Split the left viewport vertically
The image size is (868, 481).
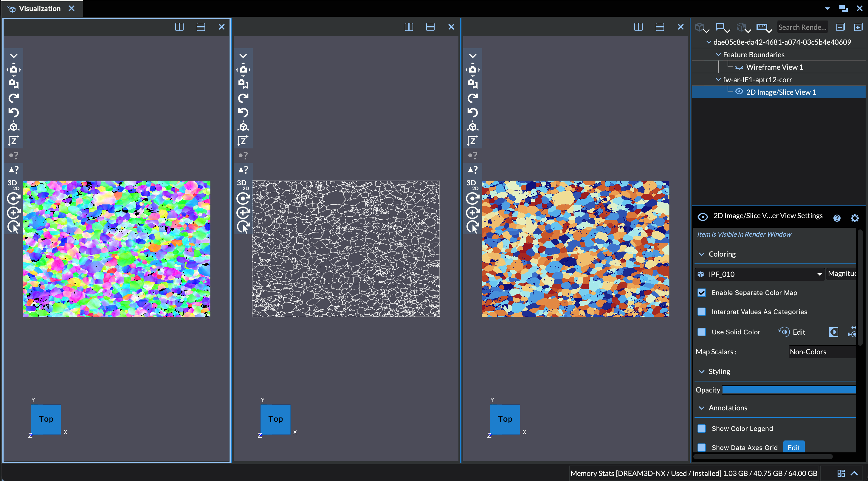click(x=179, y=27)
